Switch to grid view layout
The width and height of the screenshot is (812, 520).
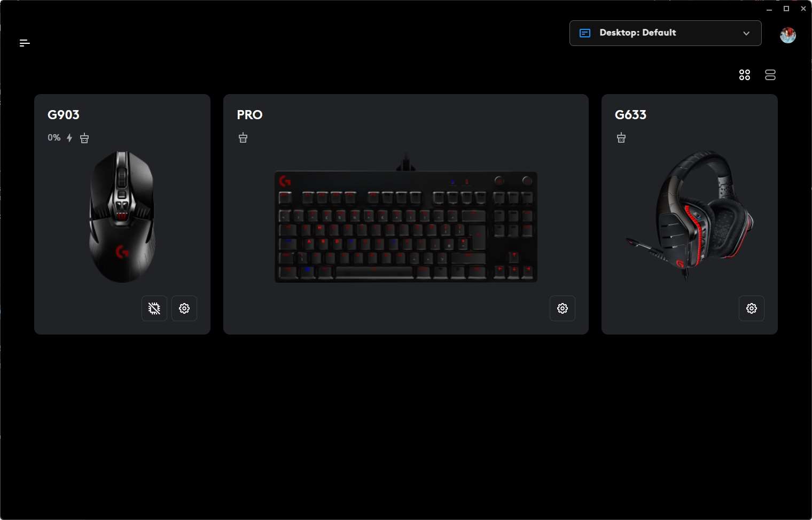(x=745, y=75)
